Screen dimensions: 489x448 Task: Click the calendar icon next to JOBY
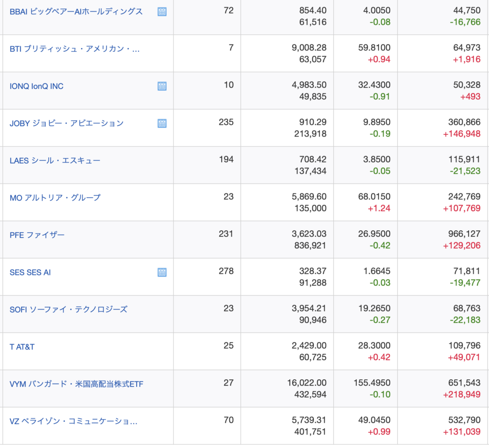pyautogui.click(x=162, y=123)
